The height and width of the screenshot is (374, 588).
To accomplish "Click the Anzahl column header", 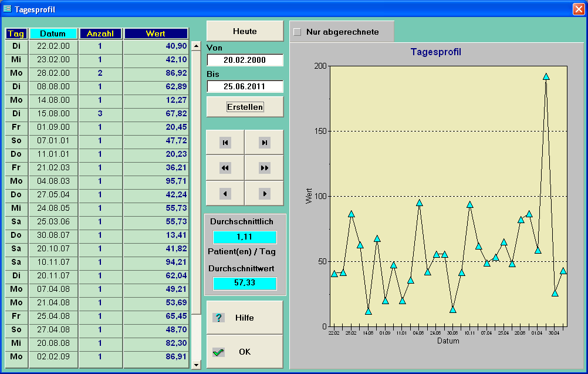I will (x=100, y=33).
